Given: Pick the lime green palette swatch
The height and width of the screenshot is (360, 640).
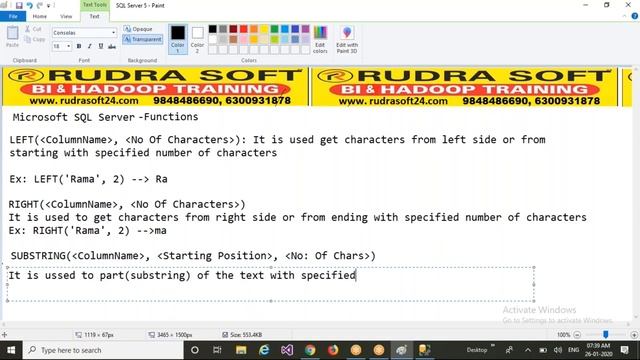Looking at the screenshot, I should tap(274, 39).
